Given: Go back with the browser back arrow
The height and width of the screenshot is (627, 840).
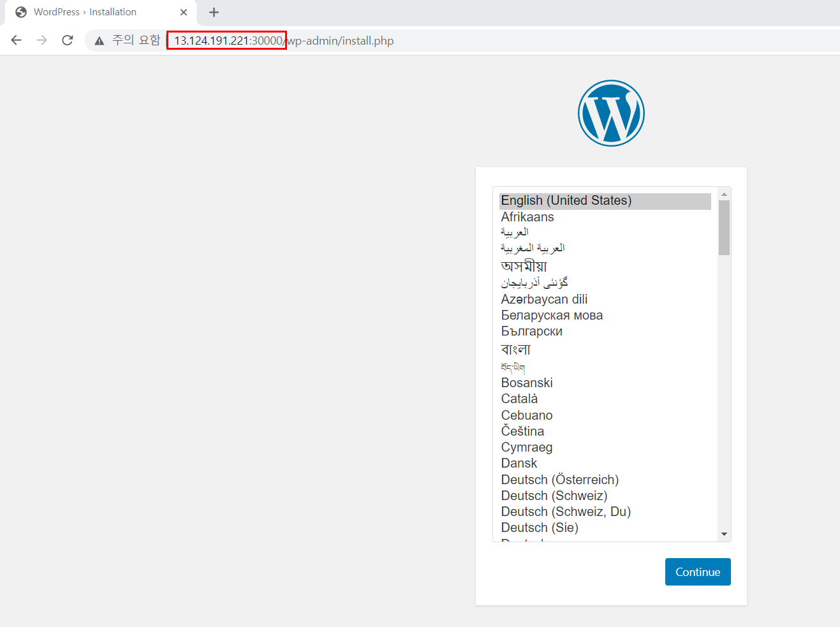Looking at the screenshot, I should pos(17,40).
